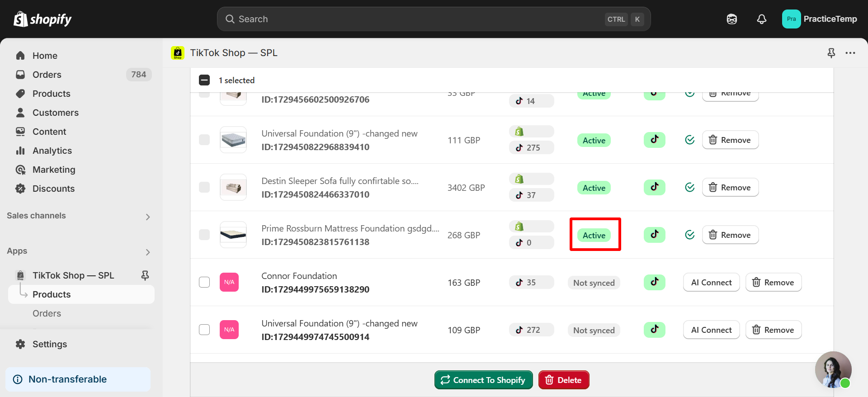Click TikTok channel icon for Destin Sleeper Sofa
868x397 pixels.
point(654,187)
